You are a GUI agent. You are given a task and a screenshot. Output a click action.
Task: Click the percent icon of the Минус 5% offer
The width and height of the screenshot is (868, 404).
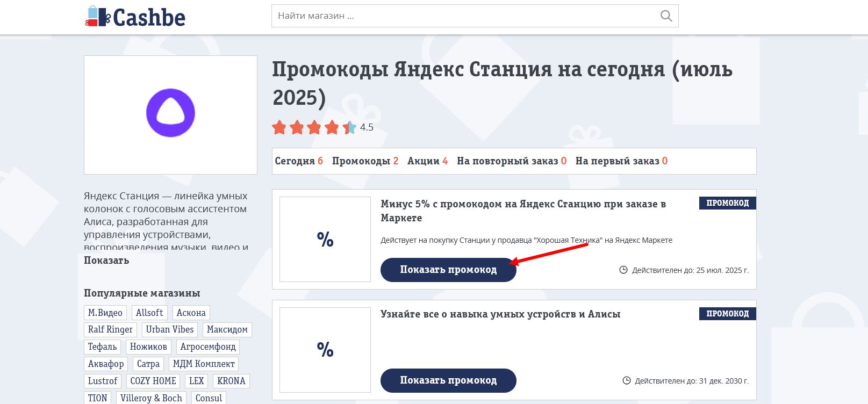[x=325, y=239]
